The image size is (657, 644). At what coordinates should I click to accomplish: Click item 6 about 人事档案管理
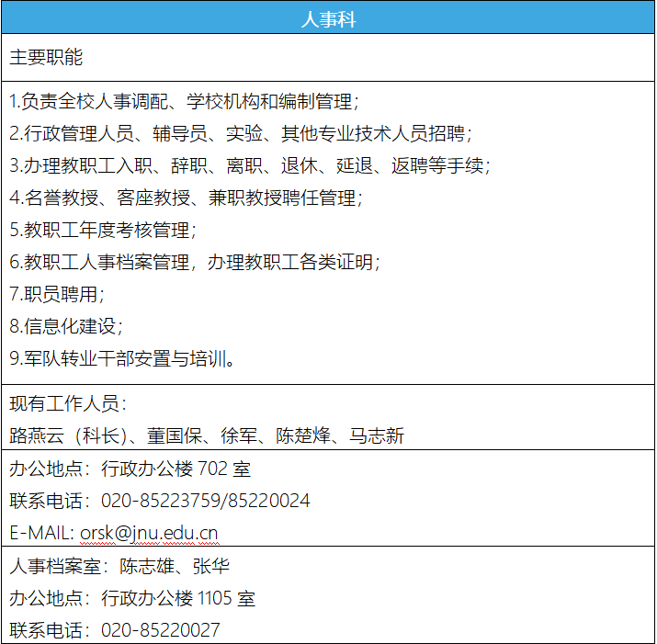coord(195,262)
